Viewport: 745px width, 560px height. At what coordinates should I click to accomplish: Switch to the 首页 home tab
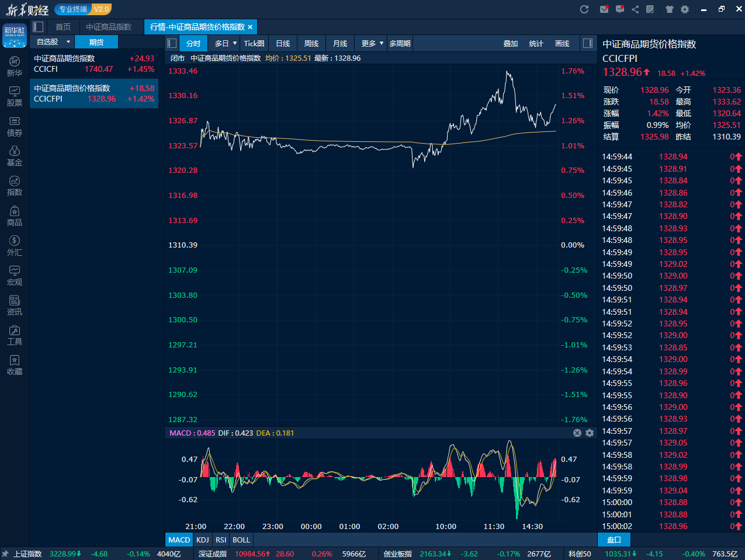(x=63, y=27)
